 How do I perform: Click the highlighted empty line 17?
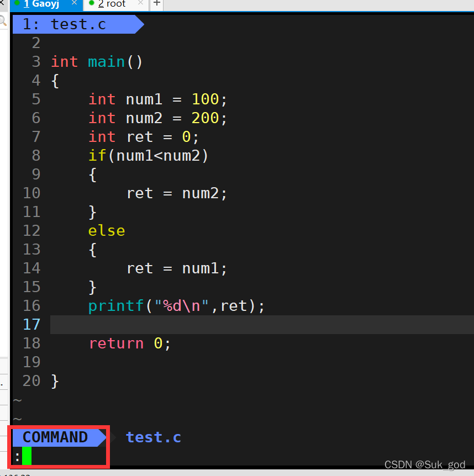click(262, 325)
